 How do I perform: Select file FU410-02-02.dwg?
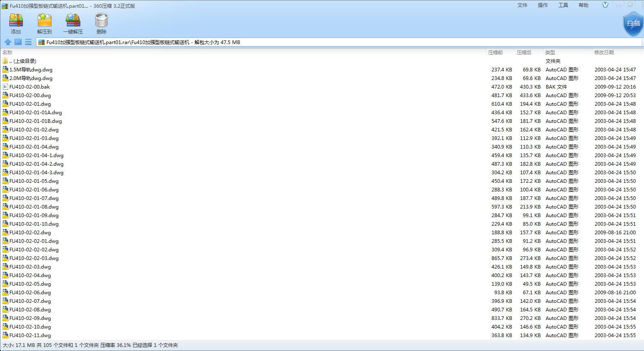[x=30, y=233]
